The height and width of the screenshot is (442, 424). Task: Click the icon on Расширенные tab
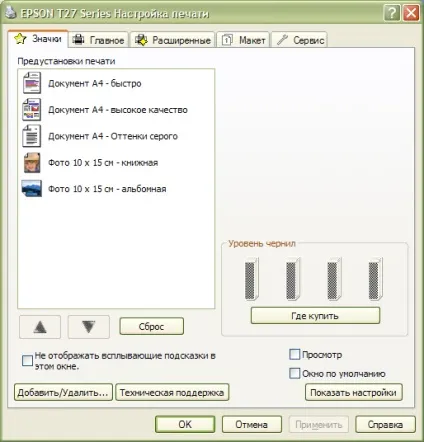tap(141, 40)
